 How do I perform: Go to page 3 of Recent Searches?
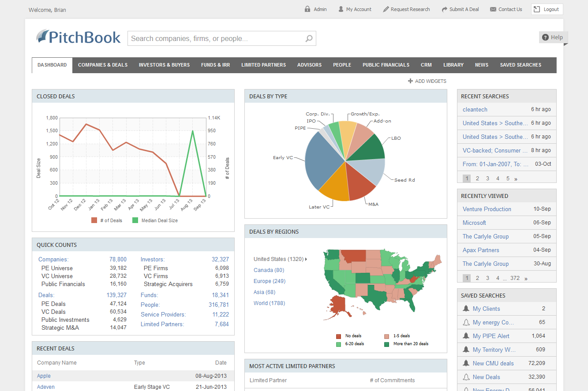click(487, 179)
